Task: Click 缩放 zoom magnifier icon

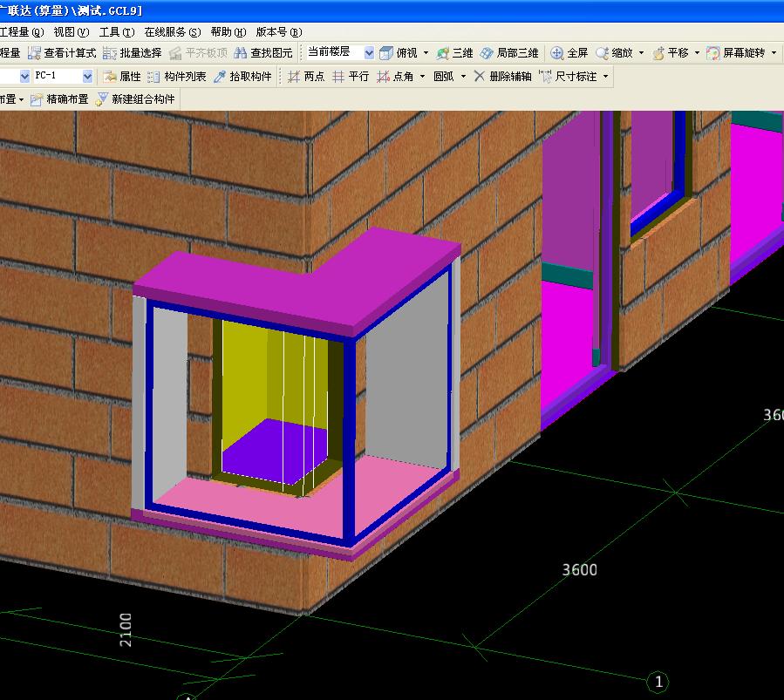Action: click(603, 53)
